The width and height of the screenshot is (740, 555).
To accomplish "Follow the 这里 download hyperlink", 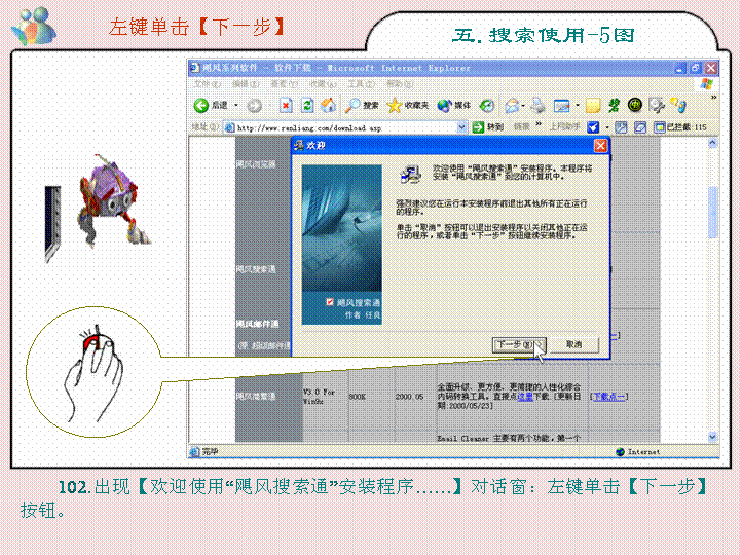I will click(x=524, y=397).
